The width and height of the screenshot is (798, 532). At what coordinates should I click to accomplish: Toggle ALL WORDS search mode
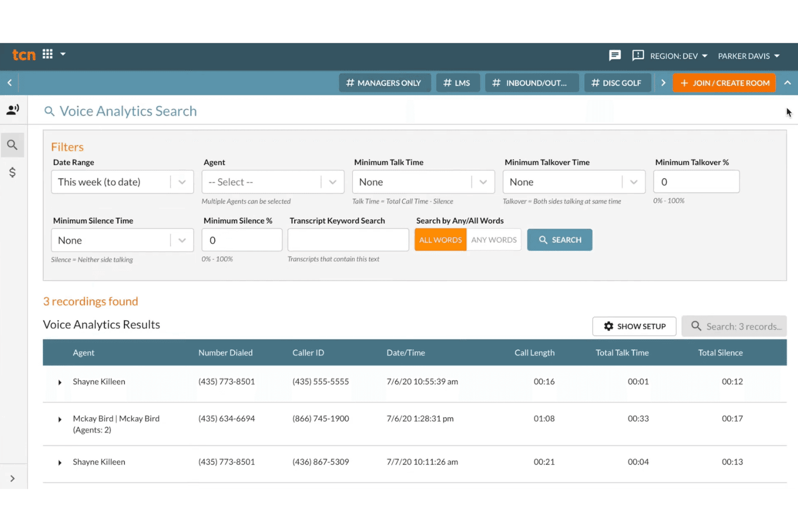click(441, 240)
